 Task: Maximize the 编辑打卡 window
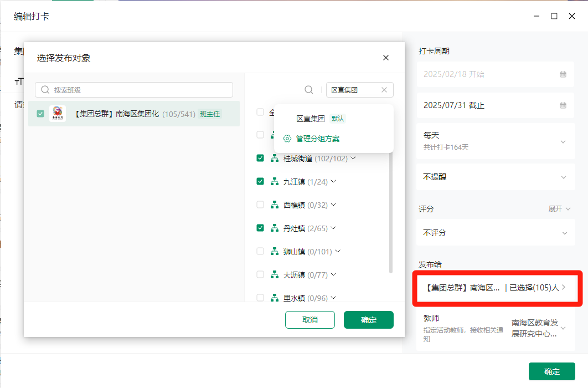coord(554,16)
